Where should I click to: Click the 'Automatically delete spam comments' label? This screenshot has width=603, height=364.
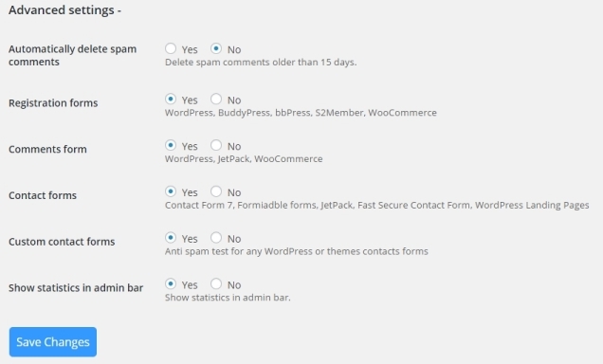(x=72, y=55)
